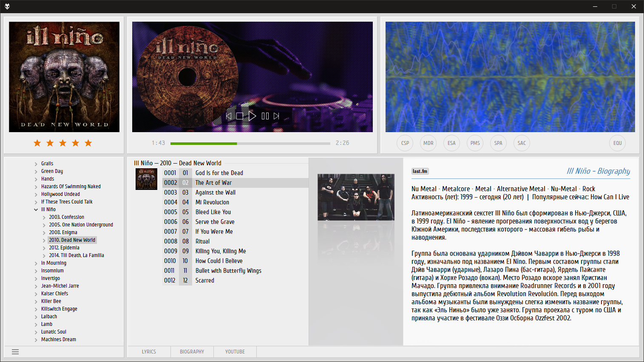Collapse the Ill Niño artist tree

pos(36,209)
